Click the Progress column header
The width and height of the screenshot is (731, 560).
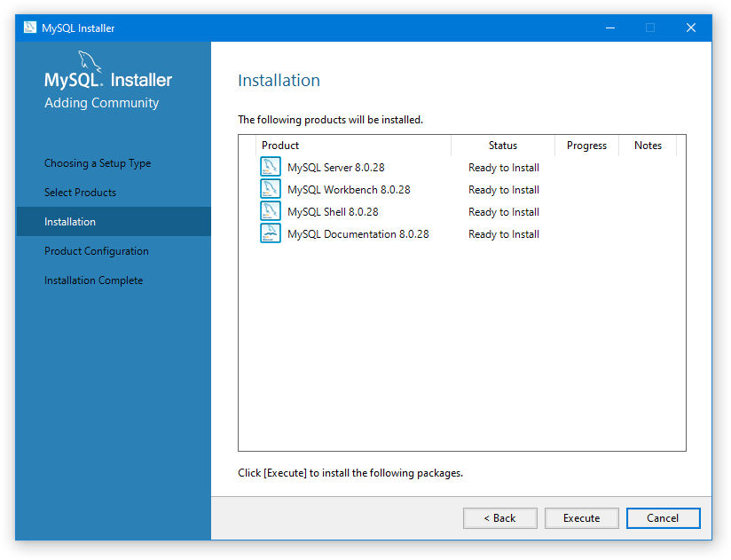click(x=586, y=146)
